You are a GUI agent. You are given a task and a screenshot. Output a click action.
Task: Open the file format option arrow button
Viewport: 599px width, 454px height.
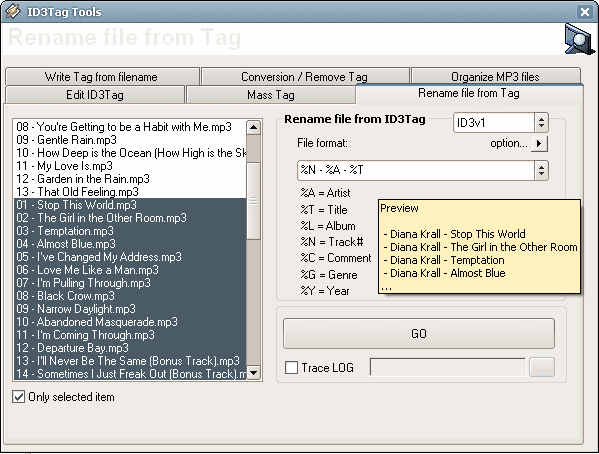click(539, 144)
